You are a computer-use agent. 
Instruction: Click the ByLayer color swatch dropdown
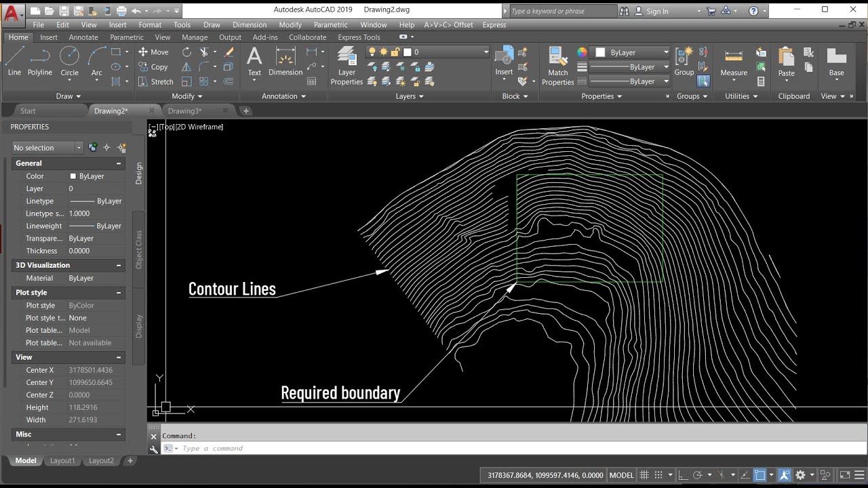coord(632,52)
